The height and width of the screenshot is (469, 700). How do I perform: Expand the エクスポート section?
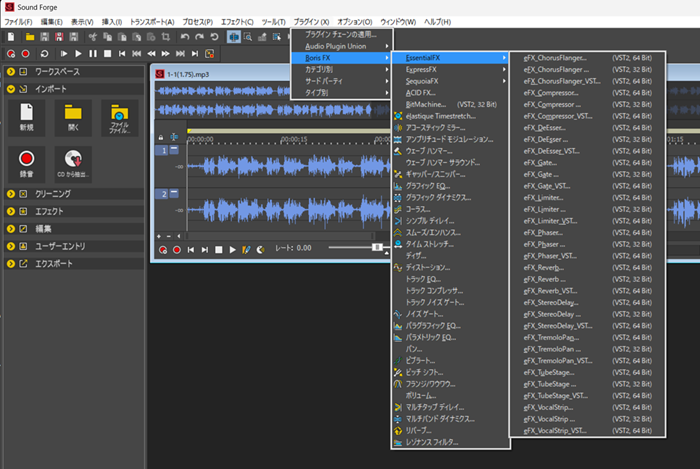pos(11,263)
